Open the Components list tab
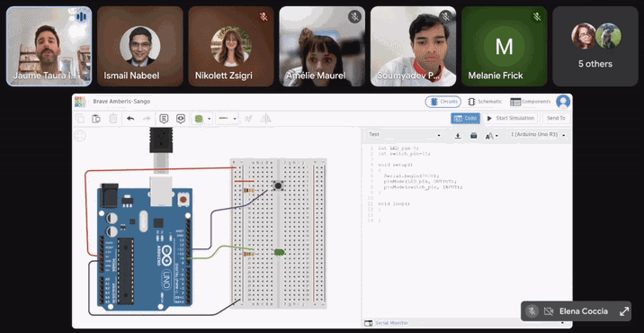 pyautogui.click(x=531, y=102)
